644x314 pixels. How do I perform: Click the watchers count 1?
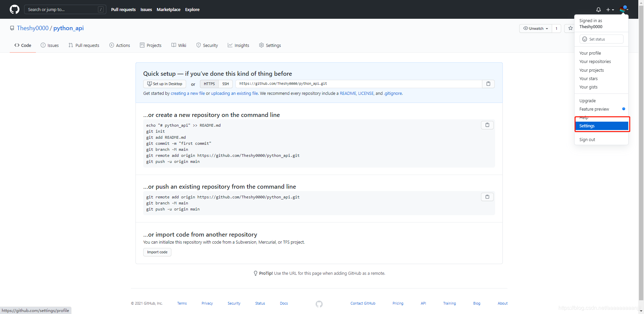[556, 28]
